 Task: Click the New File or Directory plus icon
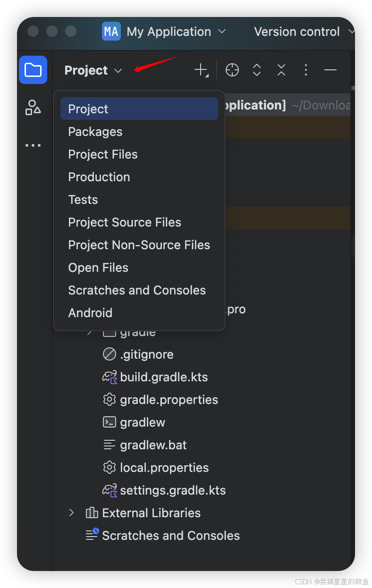[201, 70]
